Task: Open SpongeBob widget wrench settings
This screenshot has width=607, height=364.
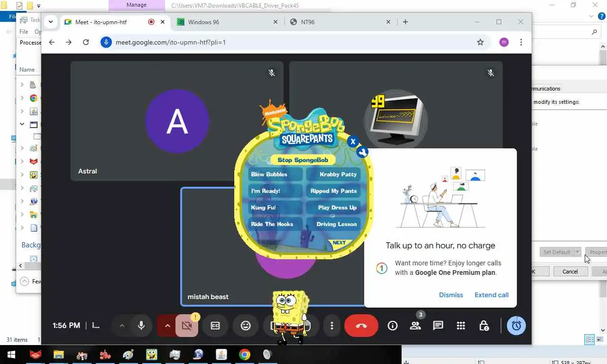Action: [362, 152]
